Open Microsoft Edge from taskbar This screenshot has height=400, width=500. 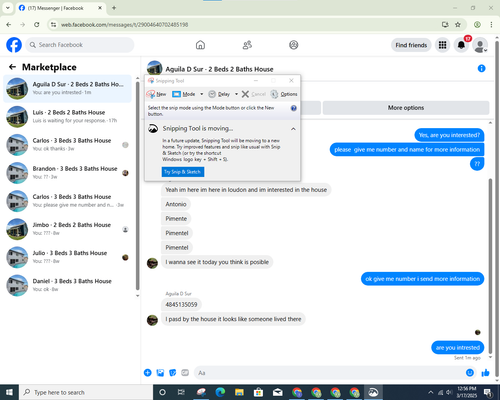pyautogui.click(x=220, y=392)
